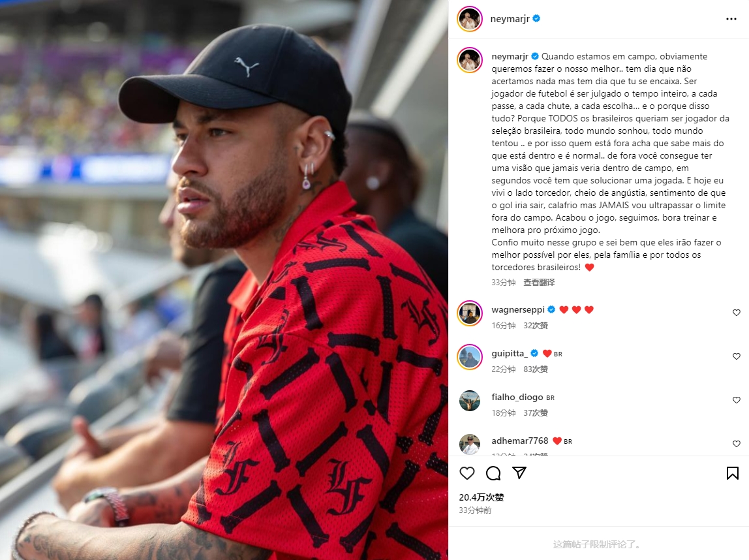View the 20.4万次赞 likes list
The height and width of the screenshot is (560, 749).
coord(481,497)
